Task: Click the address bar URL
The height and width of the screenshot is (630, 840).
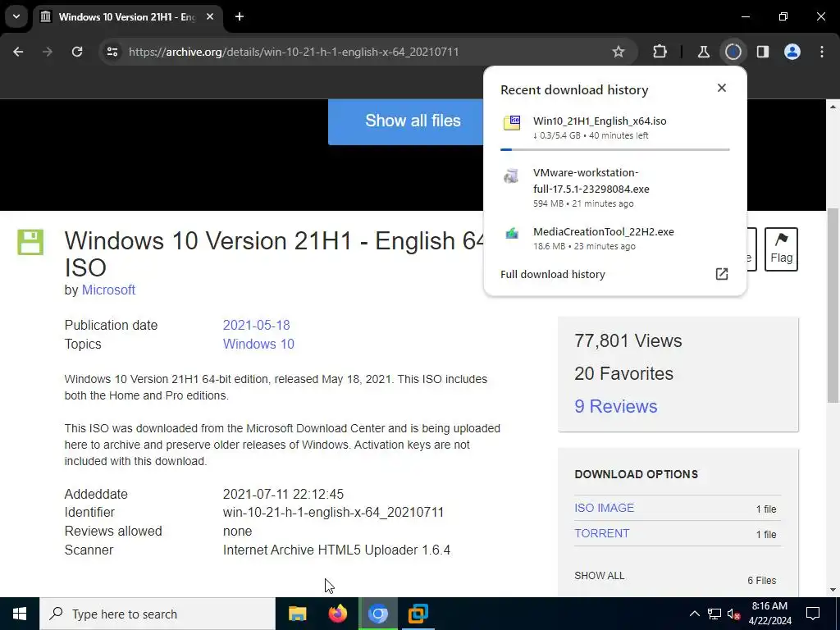Action: click(x=294, y=52)
